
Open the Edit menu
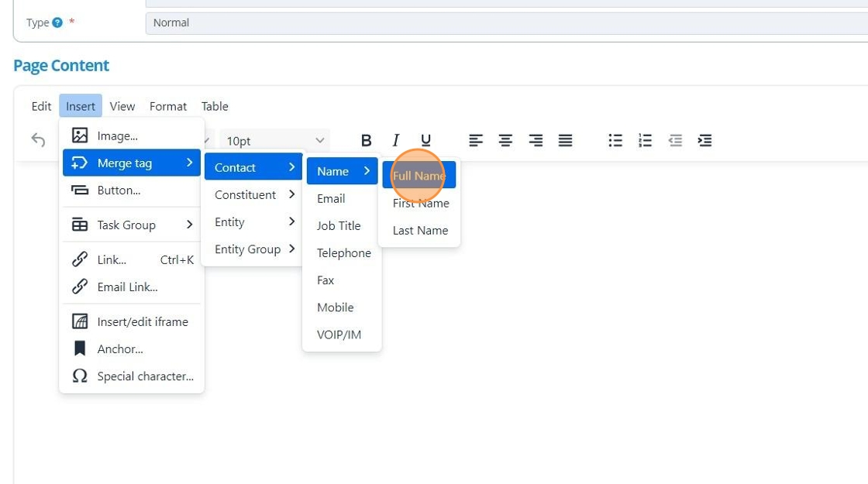(x=41, y=106)
